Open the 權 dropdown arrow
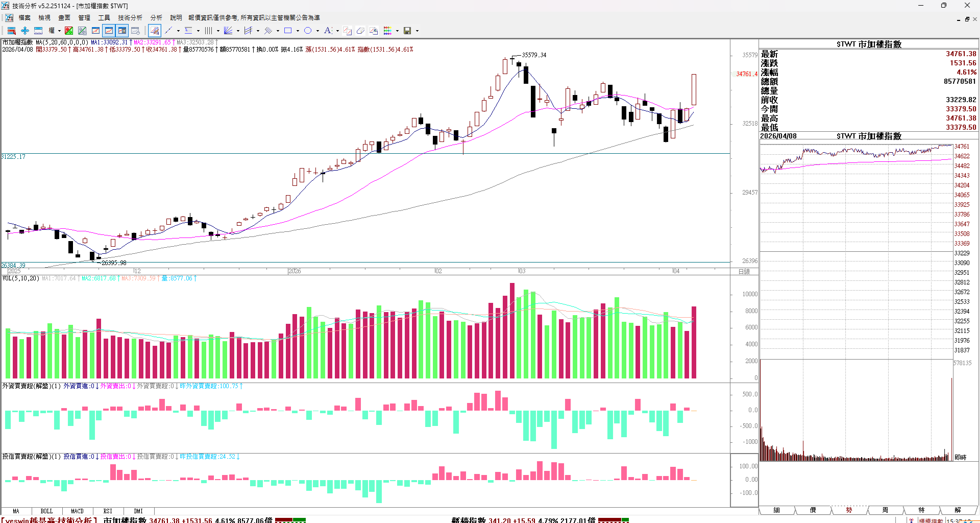Viewport: 980px width, 523px height. click(59, 31)
